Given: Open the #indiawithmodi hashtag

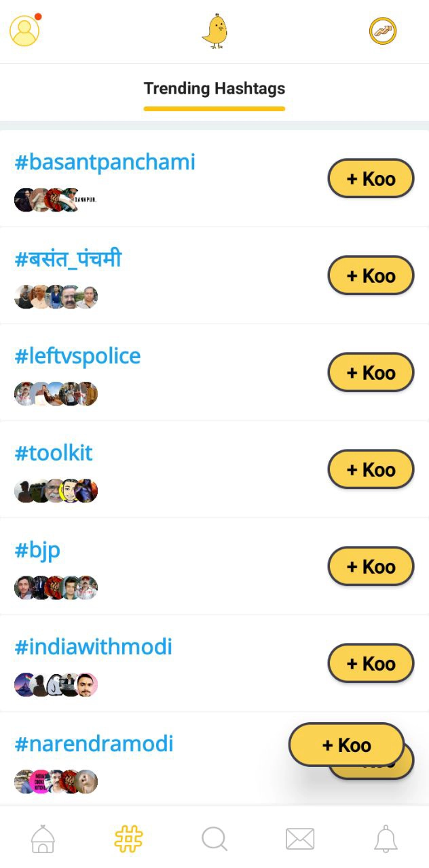Looking at the screenshot, I should tap(94, 648).
